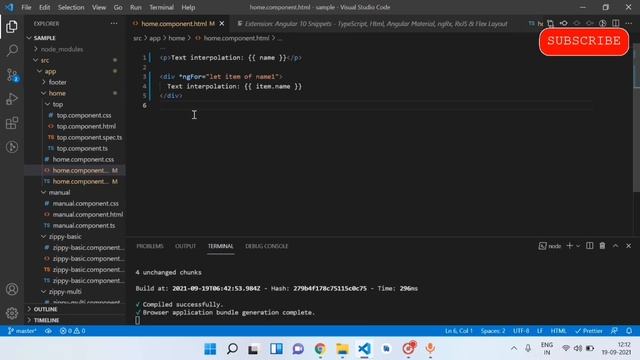
Task: Switch to the Problems panel tab
Action: click(150, 246)
